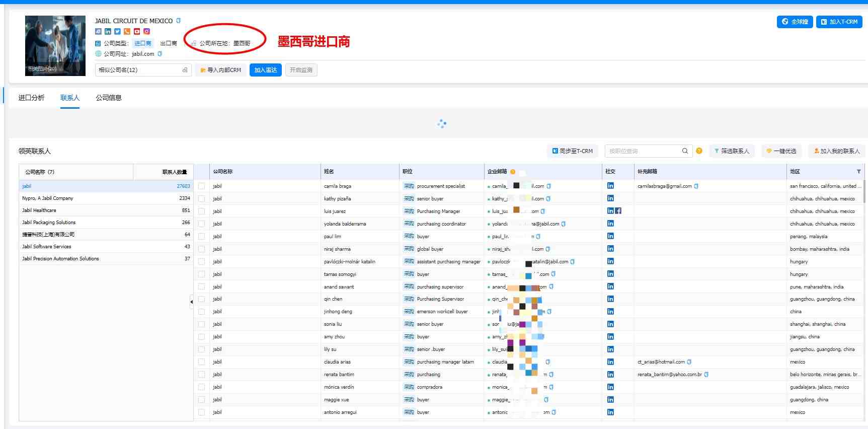Open LinkedIn icon for luis juarez

pos(610,211)
